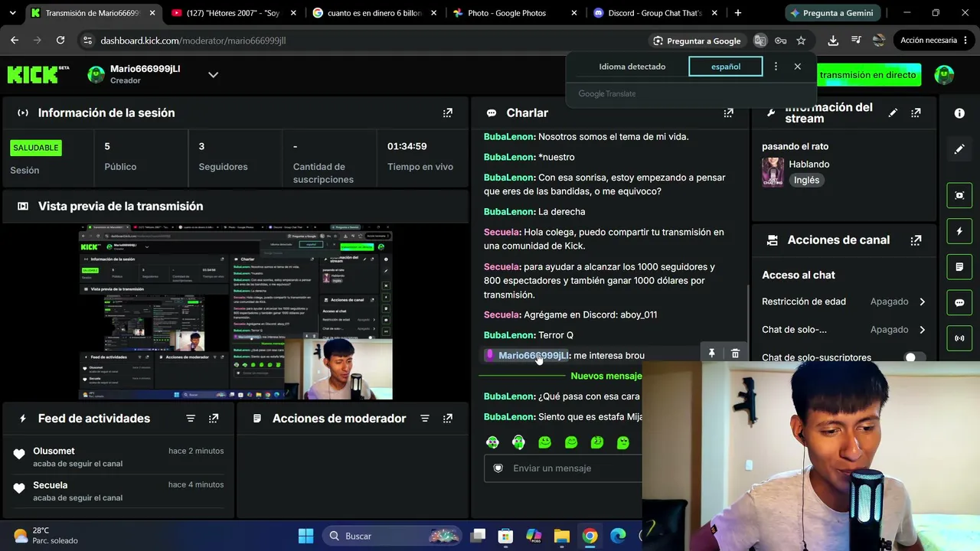Toggle Chat de solo-suscriptores switch
This screenshot has height=551, width=980.
point(913,357)
